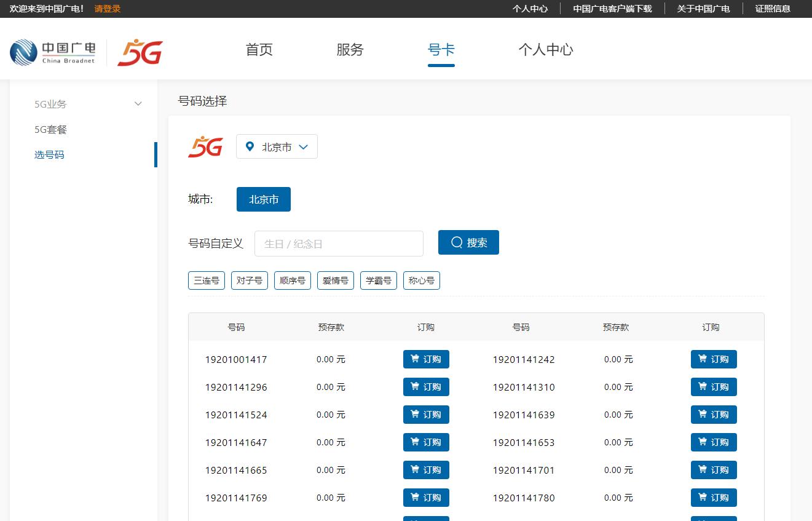Click the magnifier icon on the 搜索 button
Image resolution: width=812 pixels, height=521 pixels.
(x=456, y=242)
